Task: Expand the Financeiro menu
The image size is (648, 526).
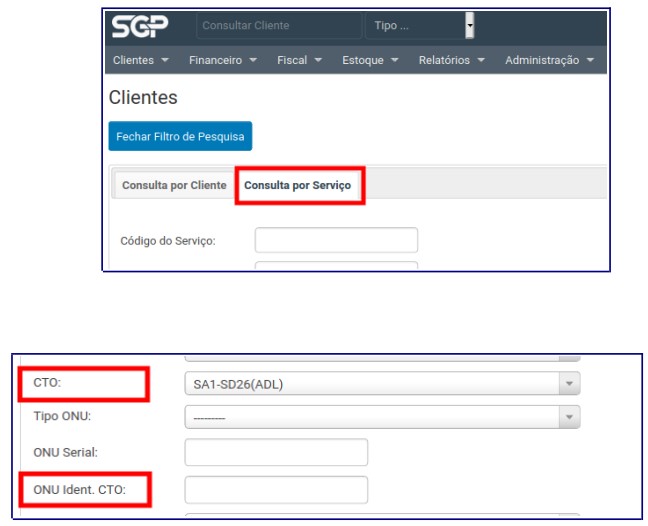Action: coord(222,61)
